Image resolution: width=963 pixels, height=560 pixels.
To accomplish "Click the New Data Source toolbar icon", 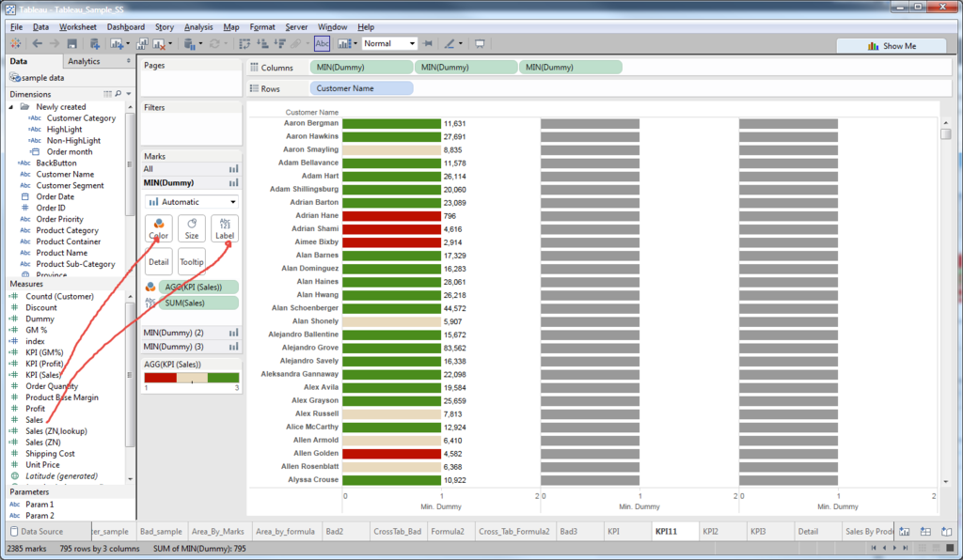I will 94,43.
